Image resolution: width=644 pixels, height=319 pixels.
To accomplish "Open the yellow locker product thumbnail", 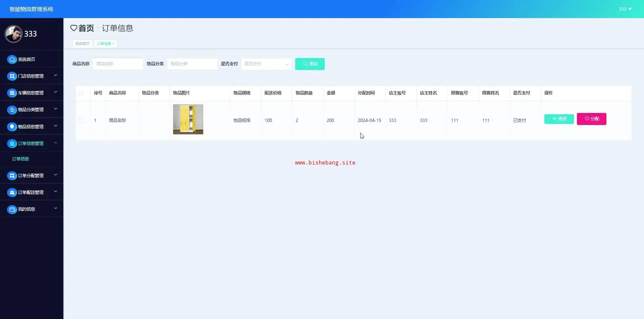I will tap(188, 119).
